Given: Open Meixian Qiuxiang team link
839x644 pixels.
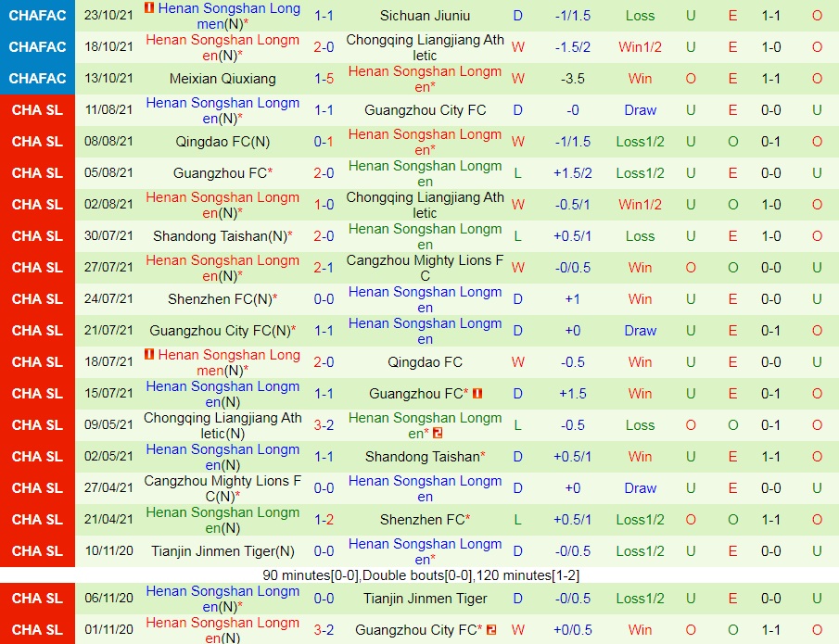Looking at the screenshot, I should 222,79.
